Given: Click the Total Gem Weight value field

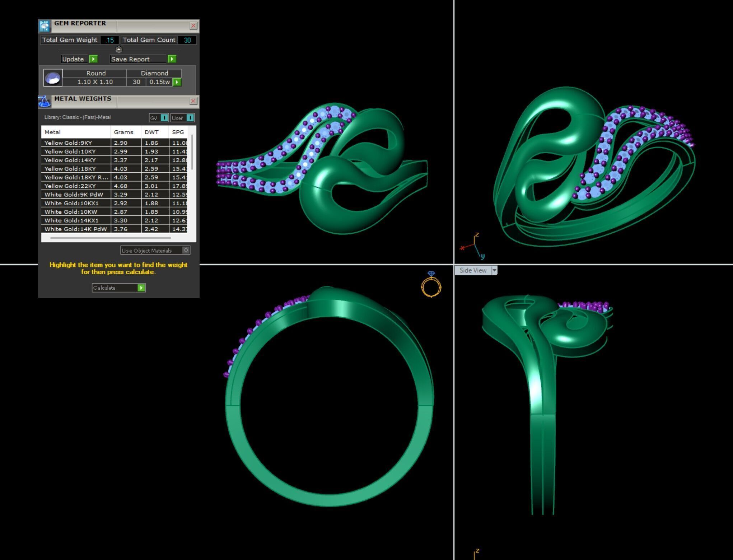Looking at the screenshot, I should (109, 40).
